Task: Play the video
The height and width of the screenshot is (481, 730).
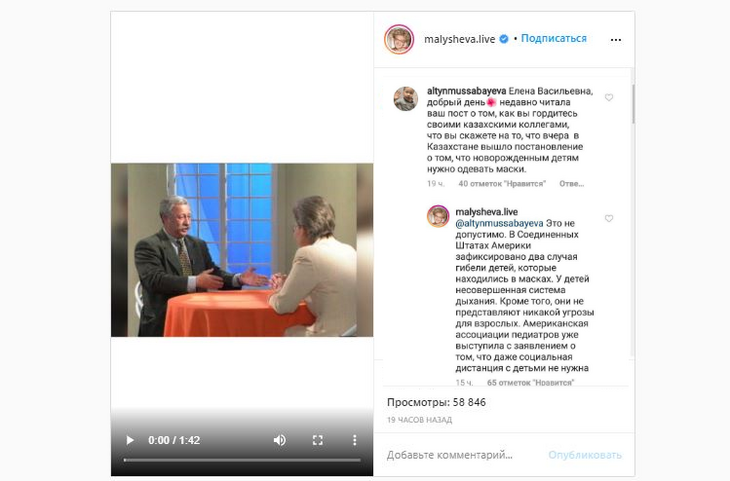Action: tap(130, 440)
